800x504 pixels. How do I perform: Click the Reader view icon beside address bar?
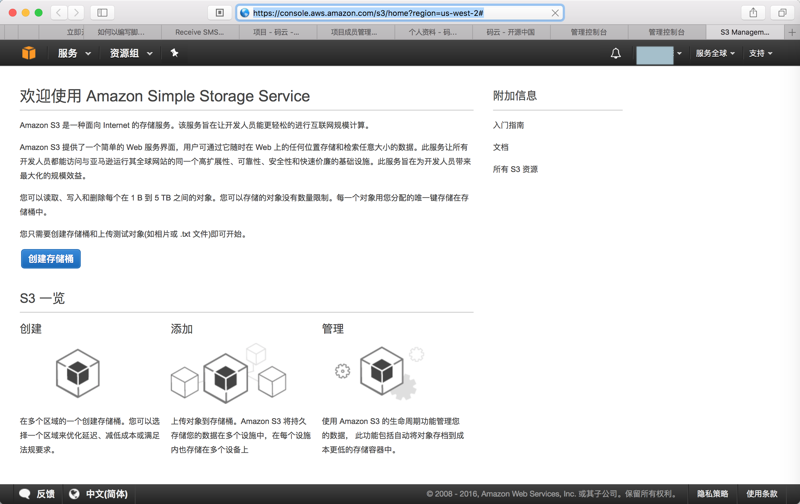point(220,13)
